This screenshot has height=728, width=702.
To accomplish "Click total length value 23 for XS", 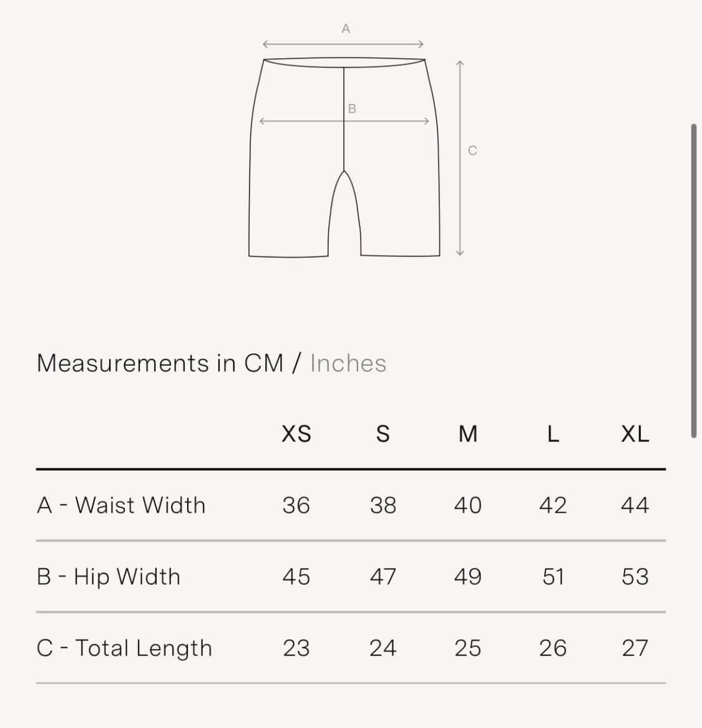I will (296, 648).
